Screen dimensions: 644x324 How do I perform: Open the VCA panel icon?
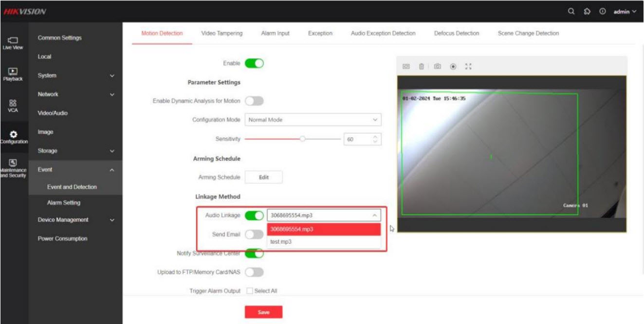14,105
